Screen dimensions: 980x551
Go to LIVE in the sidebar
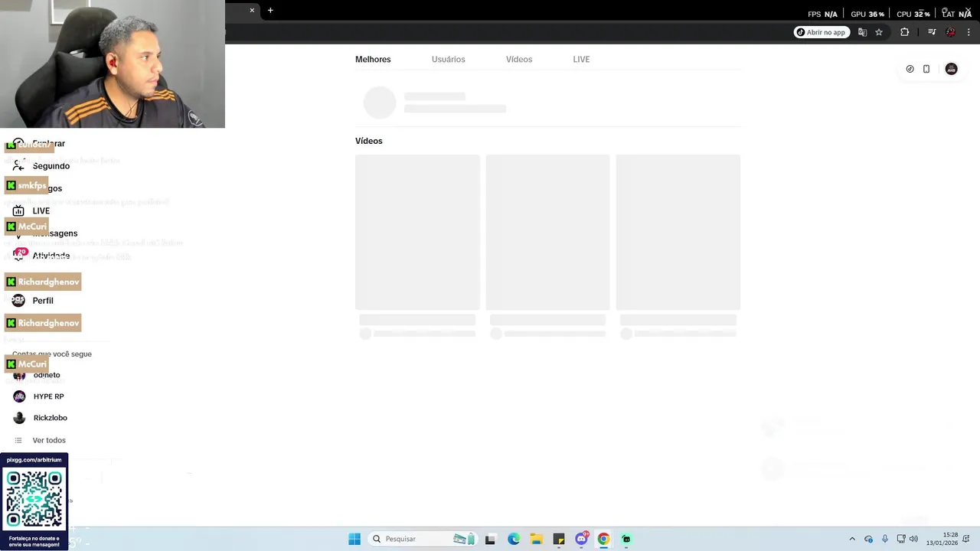coord(41,211)
